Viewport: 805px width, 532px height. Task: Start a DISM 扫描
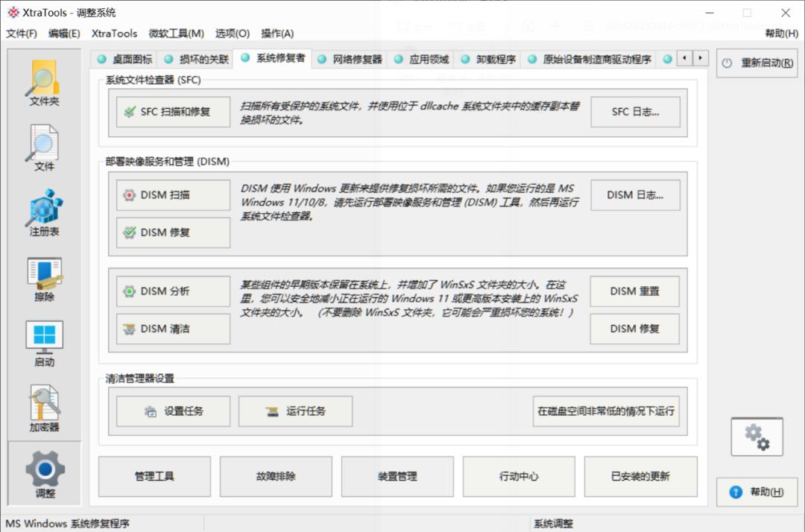click(171, 194)
